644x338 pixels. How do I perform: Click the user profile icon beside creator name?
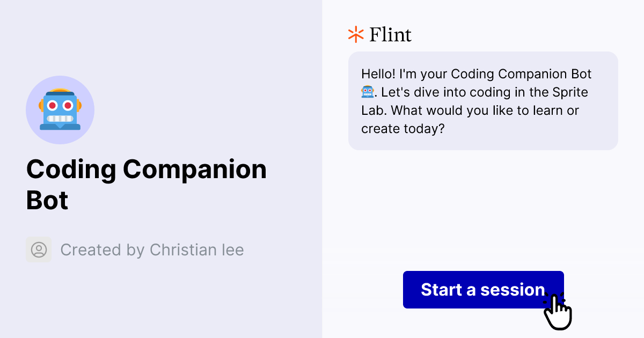[x=39, y=249]
